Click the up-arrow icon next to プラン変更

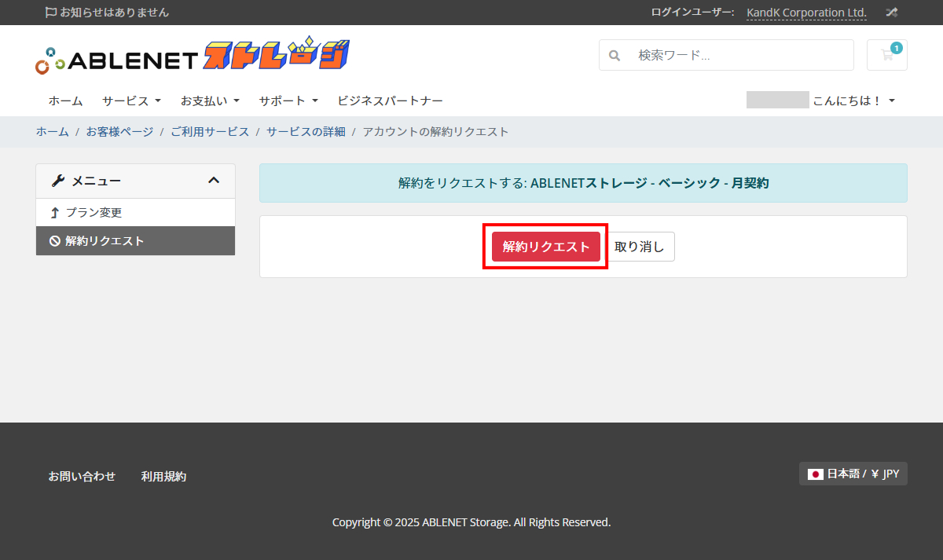[53, 211]
